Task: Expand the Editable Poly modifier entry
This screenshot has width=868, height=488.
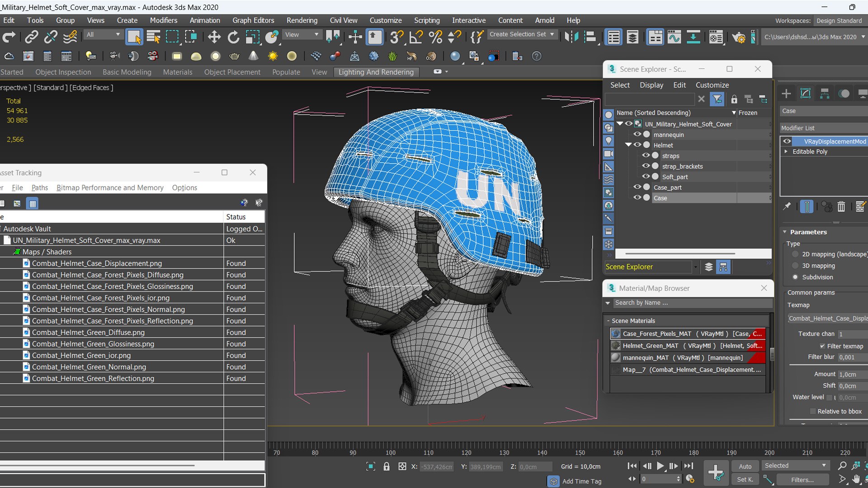Action: point(786,151)
